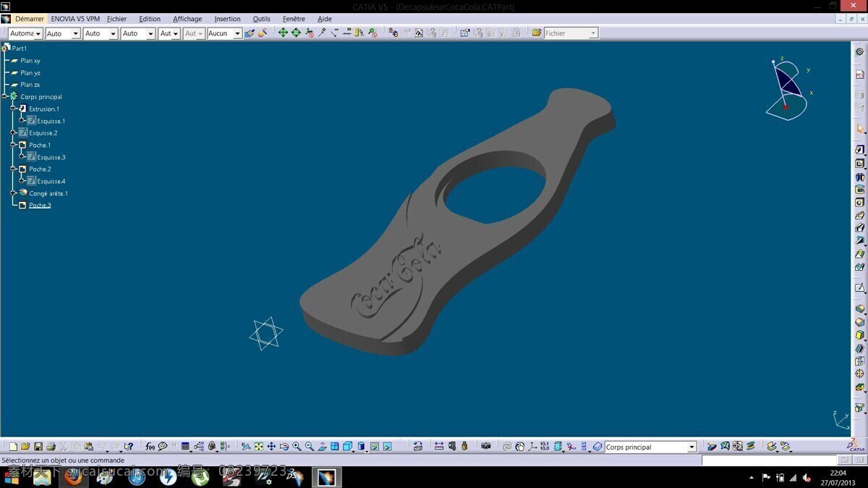Open the Insertion menu
Image resolution: width=868 pixels, height=488 pixels.
tap(228, 19)
